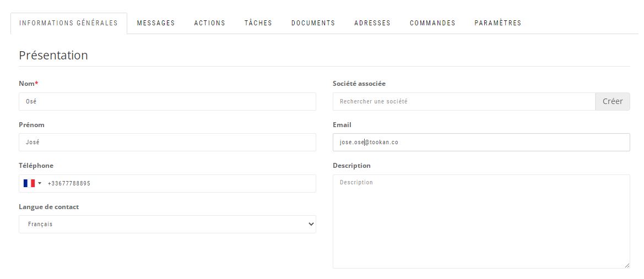
Task: Click the Email input field
Action: (481, 143)
